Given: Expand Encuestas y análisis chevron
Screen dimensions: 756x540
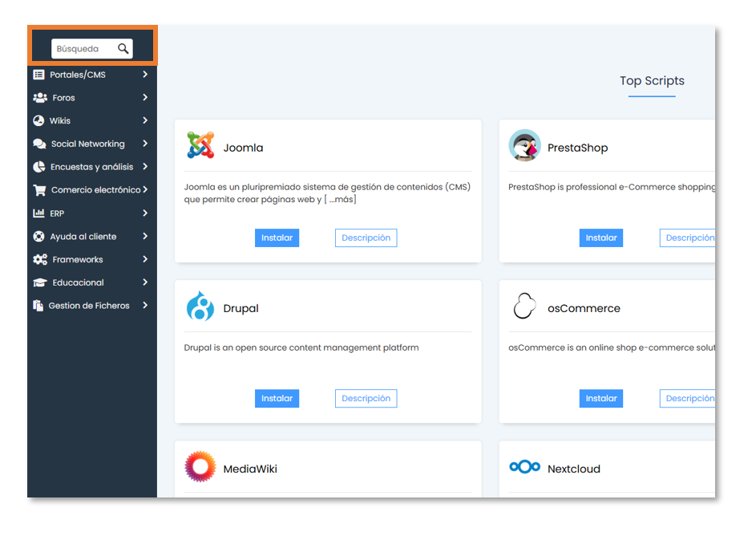Looking at the screenshot, I should pyautogui.click(x=145, y=167).
